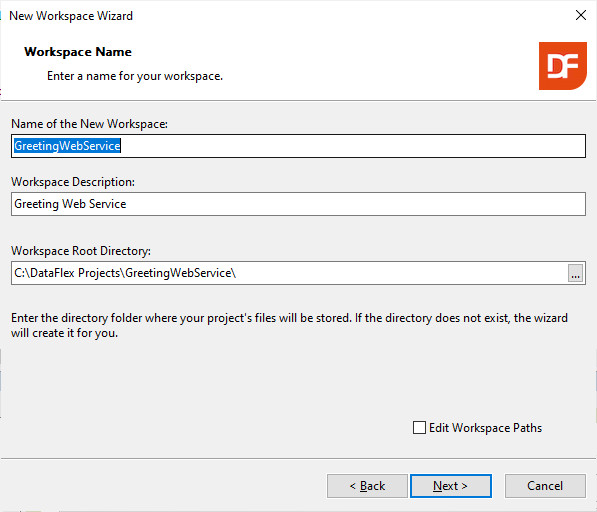Open the folder browser with the ellipsis button

575,273
